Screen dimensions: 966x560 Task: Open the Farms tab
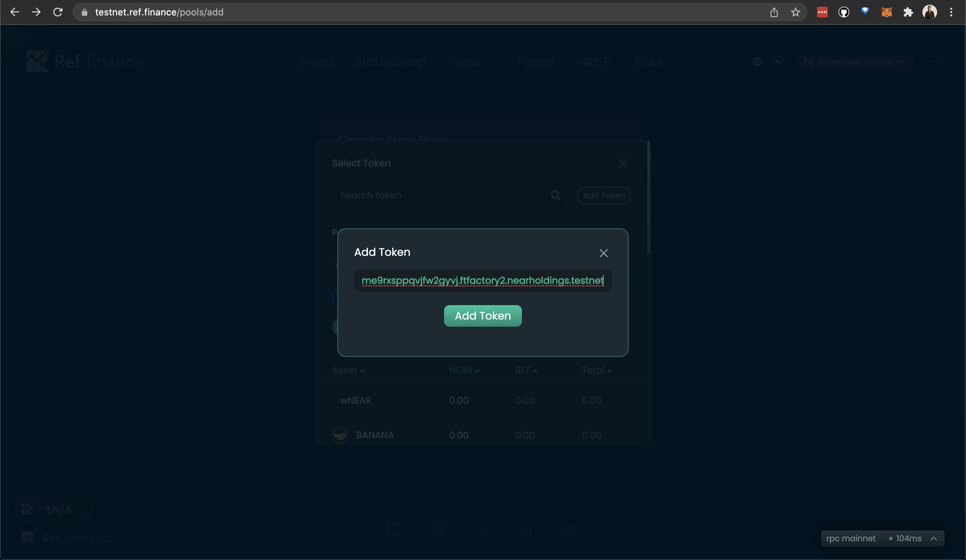[x=536, y=62]
